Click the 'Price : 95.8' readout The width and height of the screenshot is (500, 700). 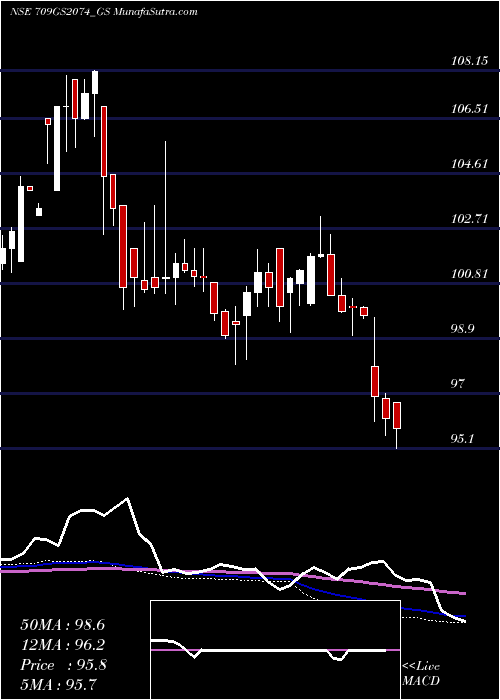click(63, 665)
